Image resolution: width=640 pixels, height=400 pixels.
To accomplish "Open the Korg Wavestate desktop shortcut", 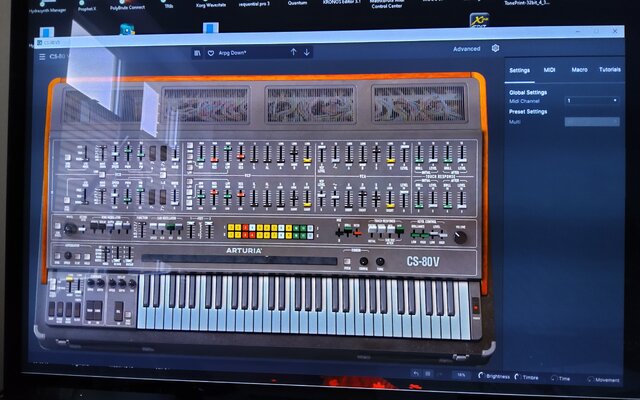I will (x=211, y=4).
